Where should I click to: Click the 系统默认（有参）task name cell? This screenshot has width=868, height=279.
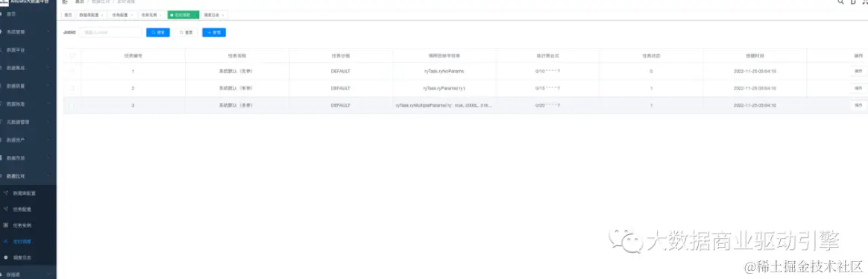[x=237, y=88]
